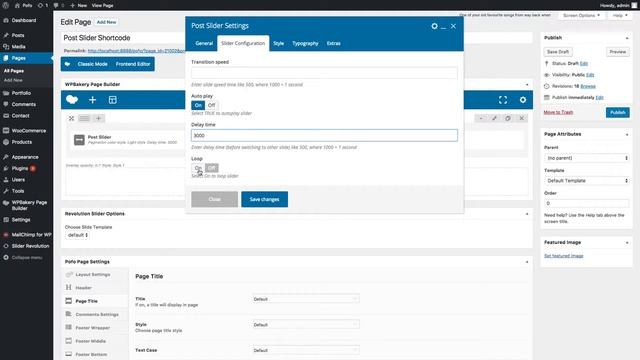Open Appearance in admin sidebar

25,157
